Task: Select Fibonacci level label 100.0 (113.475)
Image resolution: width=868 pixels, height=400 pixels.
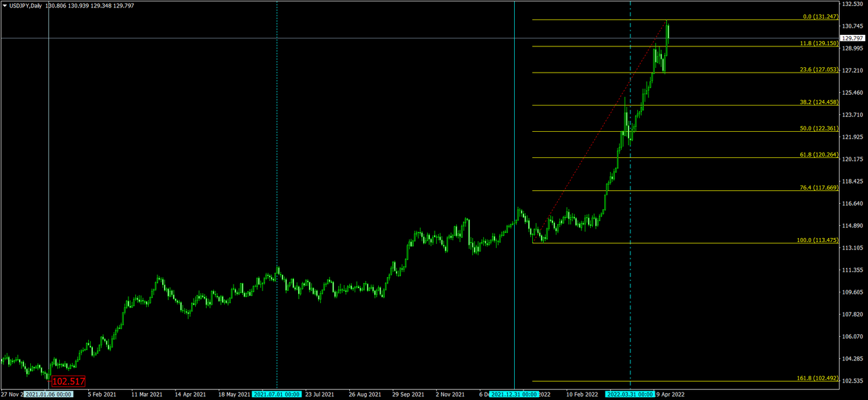Action: [818, 240]
